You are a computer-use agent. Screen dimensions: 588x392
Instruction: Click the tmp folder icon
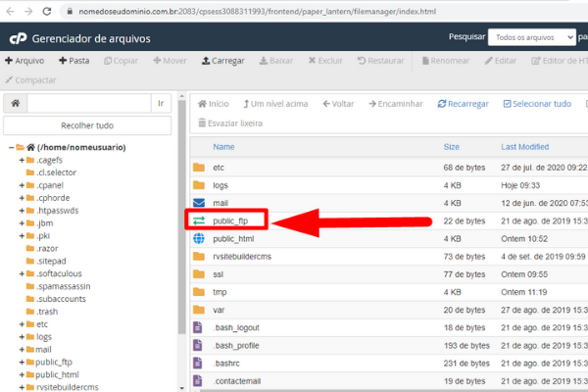pos(199,292)
